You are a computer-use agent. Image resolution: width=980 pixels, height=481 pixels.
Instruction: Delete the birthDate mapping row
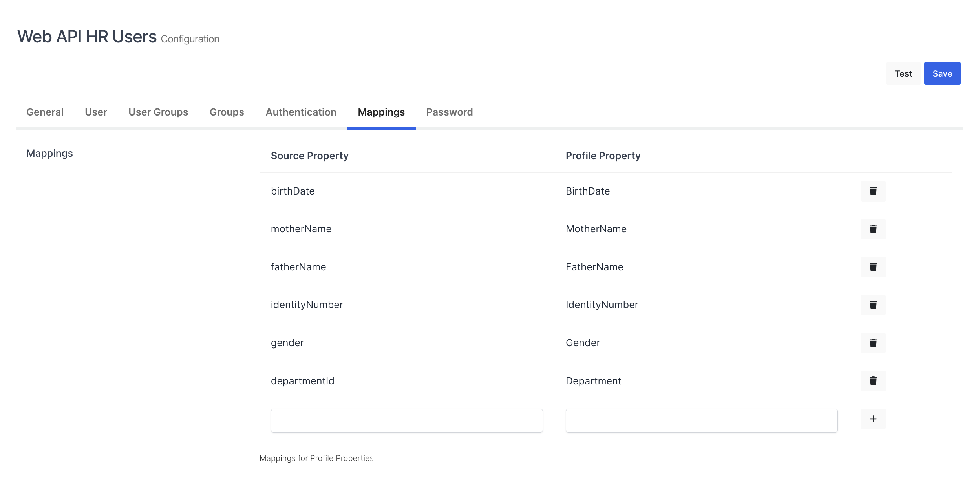873,191
